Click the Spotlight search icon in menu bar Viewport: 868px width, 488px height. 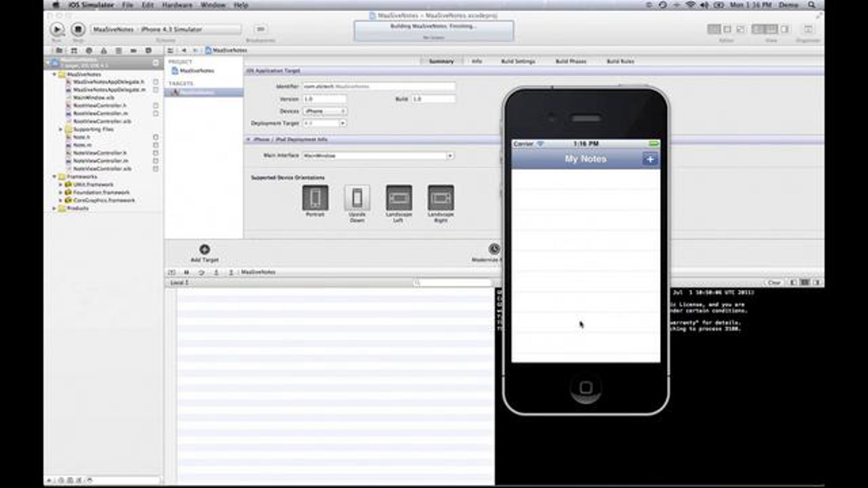pos(812,5)
